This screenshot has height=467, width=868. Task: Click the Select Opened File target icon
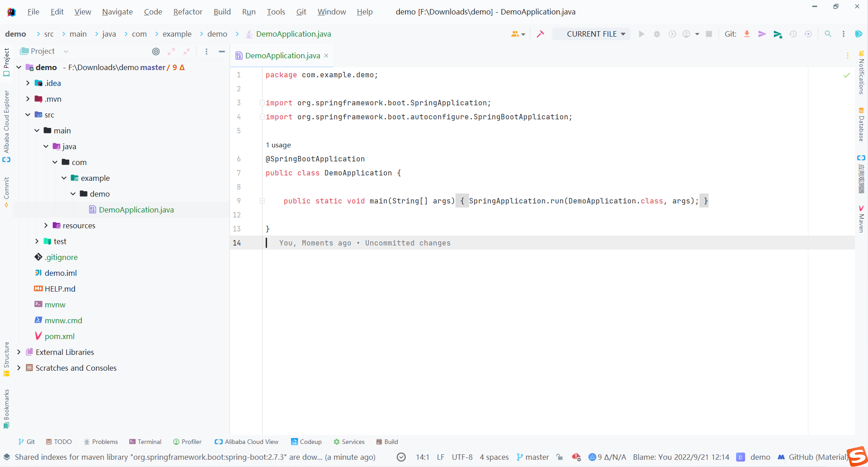pos(156,52)
